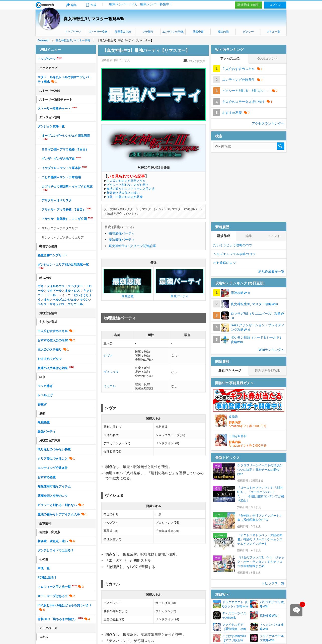Screen dimensions: 322x644
Task: Switch to 編集 tab in 新着履歴
Action: pos(249,236)
